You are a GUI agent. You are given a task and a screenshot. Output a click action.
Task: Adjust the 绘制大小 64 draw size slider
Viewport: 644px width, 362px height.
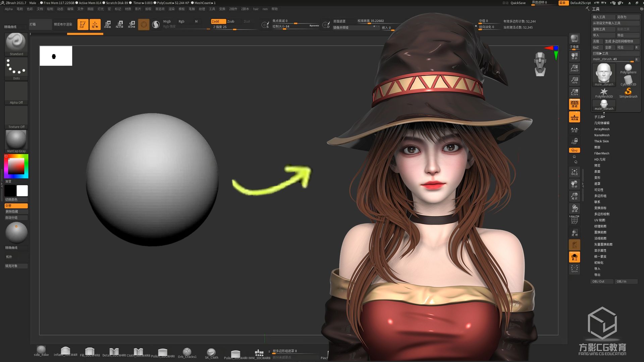[295, 27]
